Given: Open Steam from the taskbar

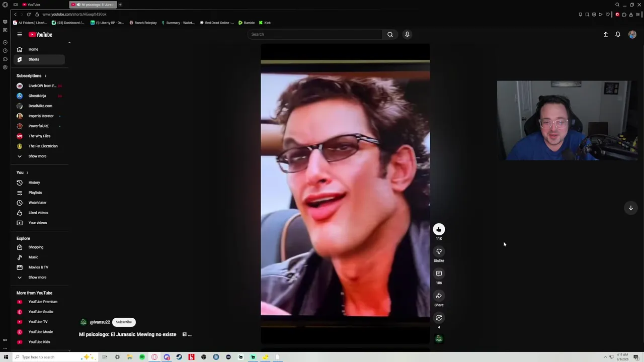Looking at the screenshot, I should coord(179,357).
